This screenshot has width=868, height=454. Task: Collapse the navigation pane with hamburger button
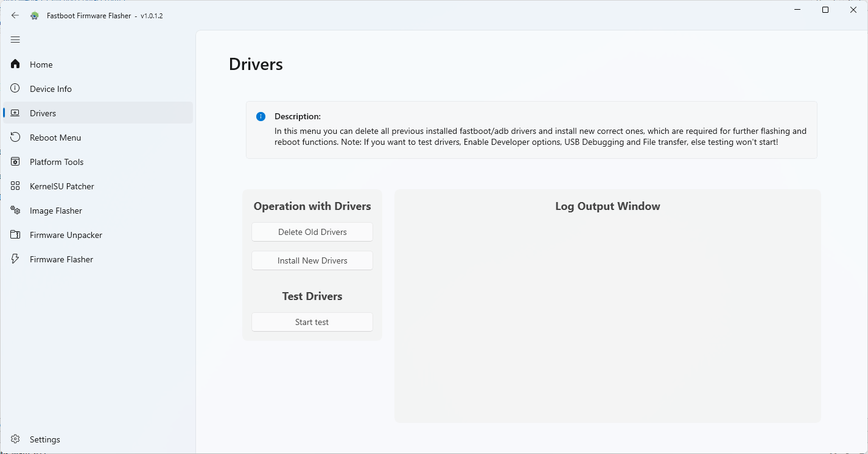(x=15, y=40)
